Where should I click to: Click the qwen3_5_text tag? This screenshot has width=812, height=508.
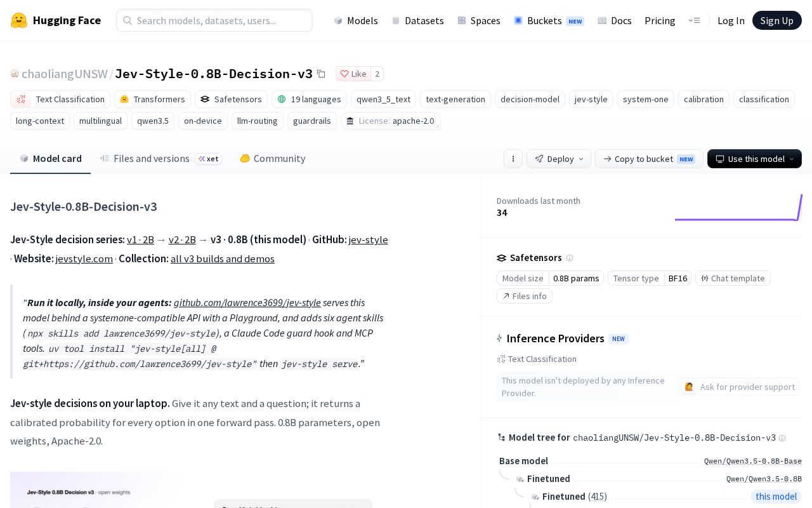383,99
